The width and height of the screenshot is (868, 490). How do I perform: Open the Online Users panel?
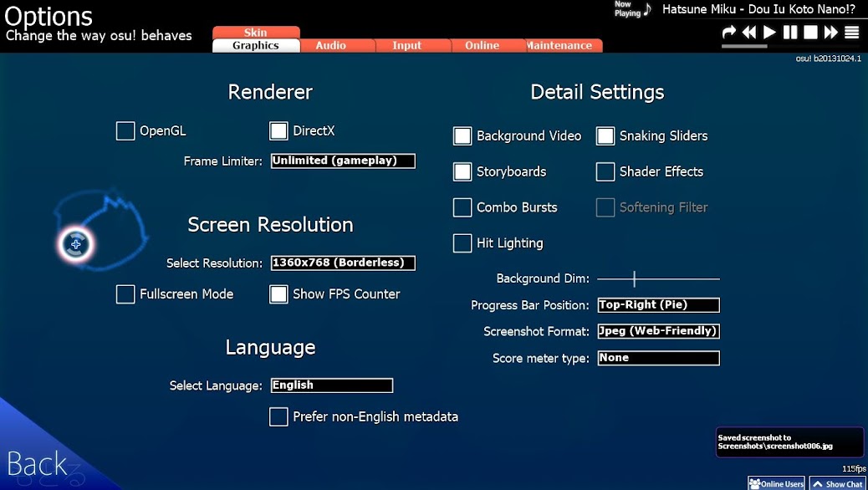[x=776, y=483]
